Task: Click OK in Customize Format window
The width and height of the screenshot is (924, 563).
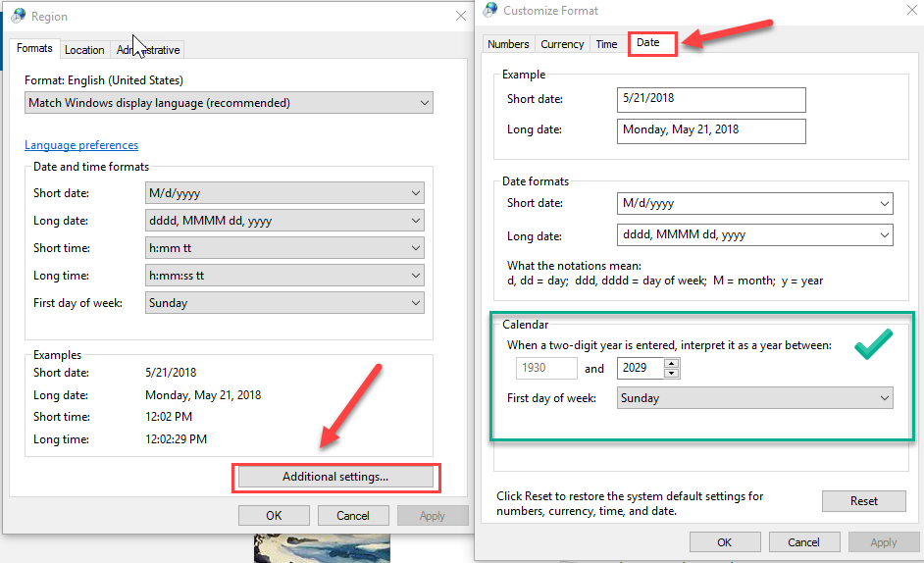Action: coord(725,542)
